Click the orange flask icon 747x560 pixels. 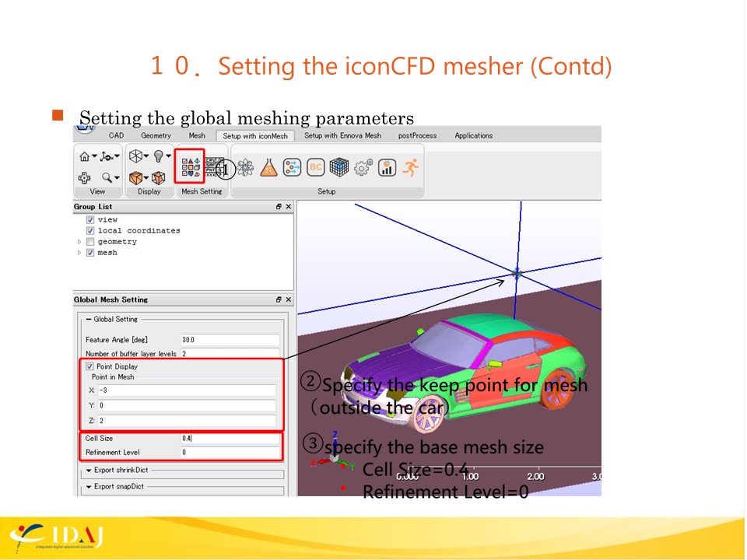click(269, 167)
